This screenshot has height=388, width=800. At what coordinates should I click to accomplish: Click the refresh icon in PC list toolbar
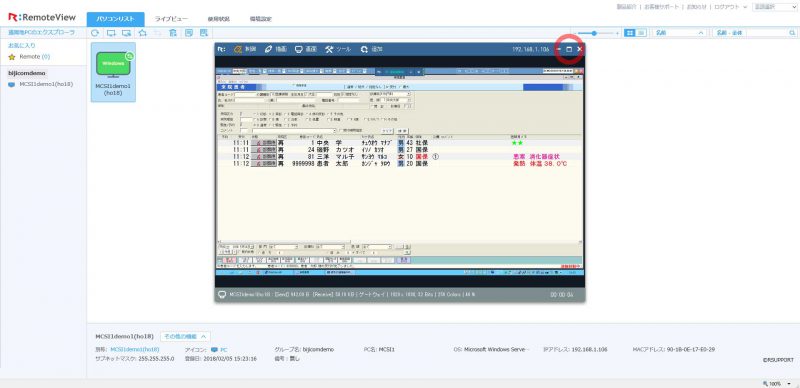click(x=95, y=33)
